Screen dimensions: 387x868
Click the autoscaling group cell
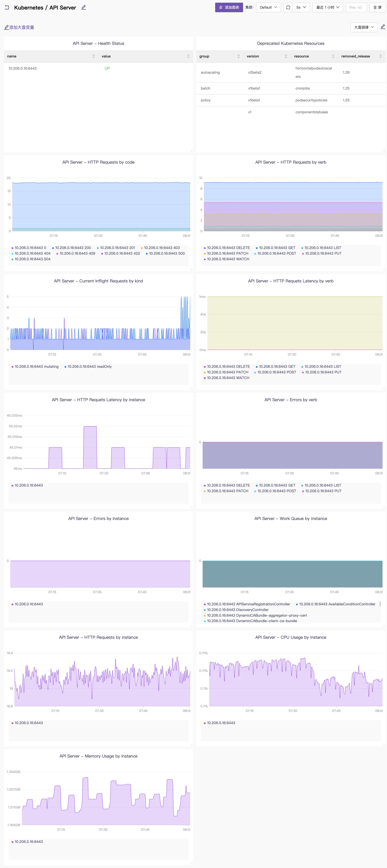tap(210, 72)
